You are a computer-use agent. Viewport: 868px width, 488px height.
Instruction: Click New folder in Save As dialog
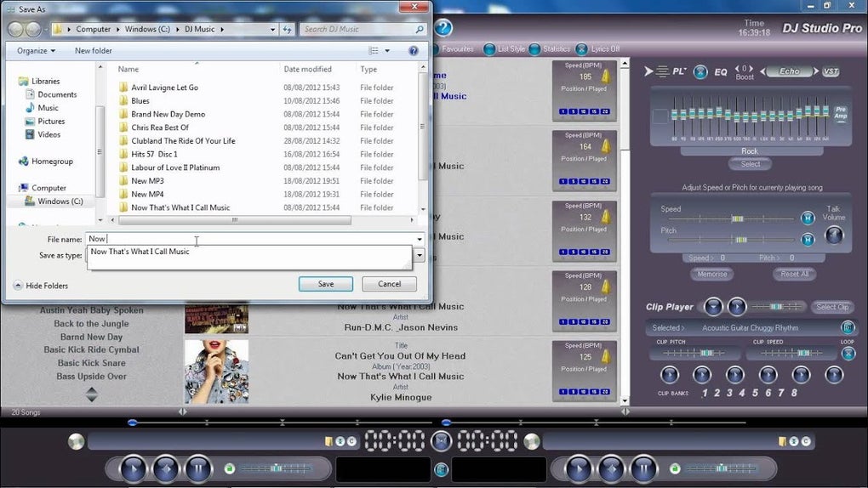pos(93,50)
